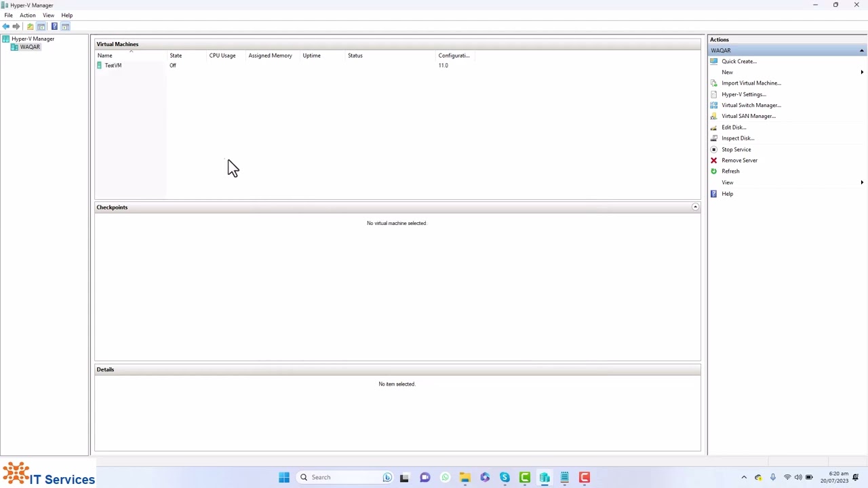Open Virtual SAN Manager
Viewport: 868px width, 488px height.
point(748,116)
